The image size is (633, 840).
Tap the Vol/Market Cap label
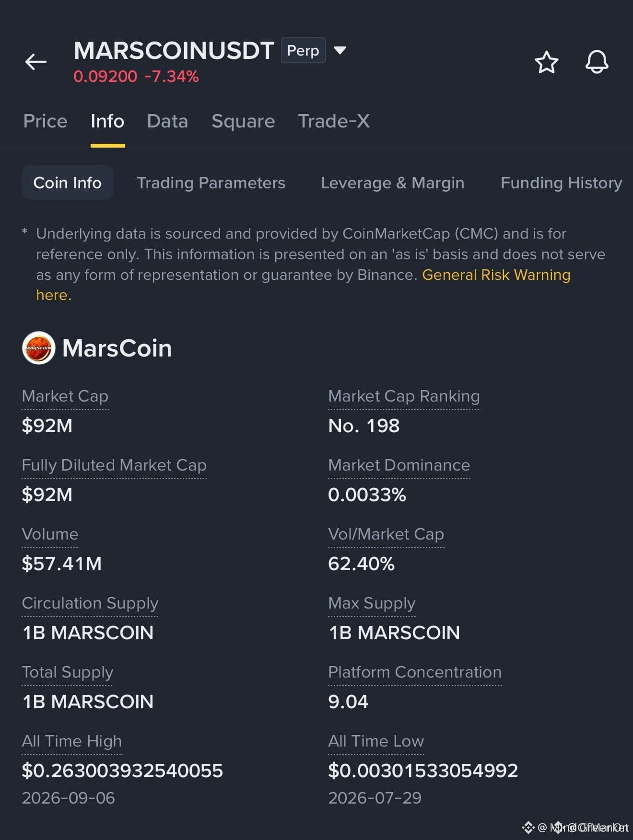pyautogui.click(x=386, y=534)
